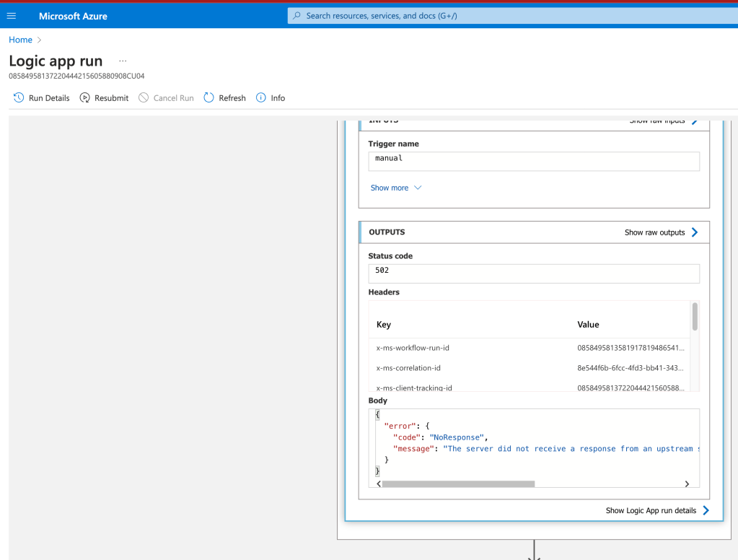
Task: Click the Resubmit play icon
Action: (84, 97)
